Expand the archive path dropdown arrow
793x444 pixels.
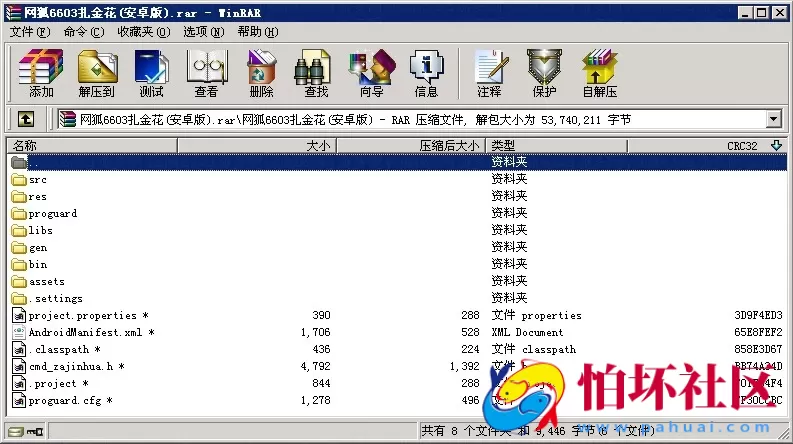pos(773,120)
